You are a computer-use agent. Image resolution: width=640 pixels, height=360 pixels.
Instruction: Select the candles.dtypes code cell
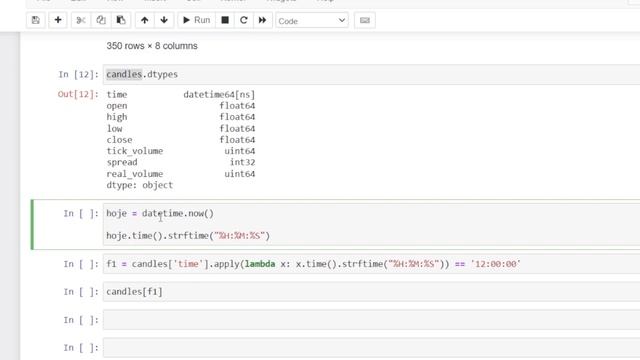[371, 74]
